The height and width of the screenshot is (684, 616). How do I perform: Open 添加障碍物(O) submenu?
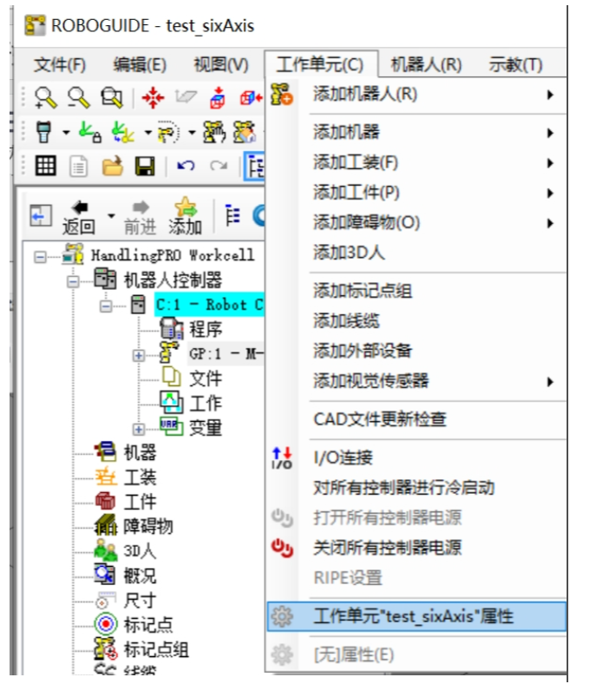(x=416, y=222)
